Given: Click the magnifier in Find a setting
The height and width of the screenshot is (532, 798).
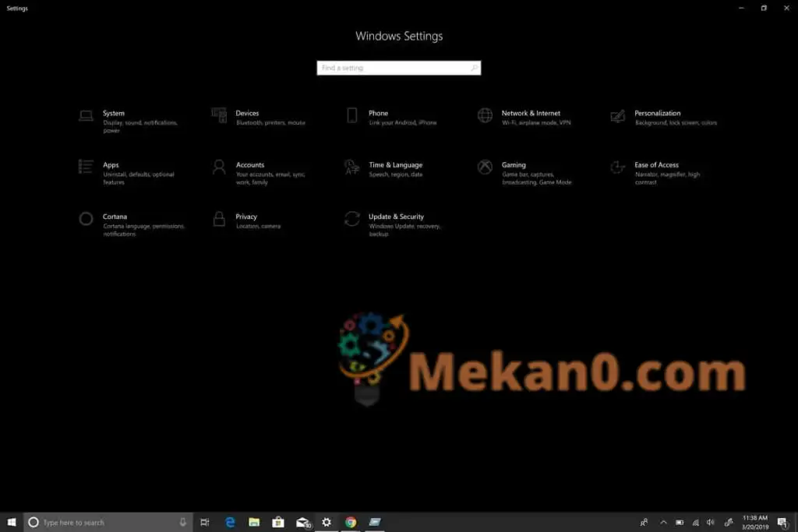Looking at the screenshot, I should pyautogui.click(x=474, y=68).
